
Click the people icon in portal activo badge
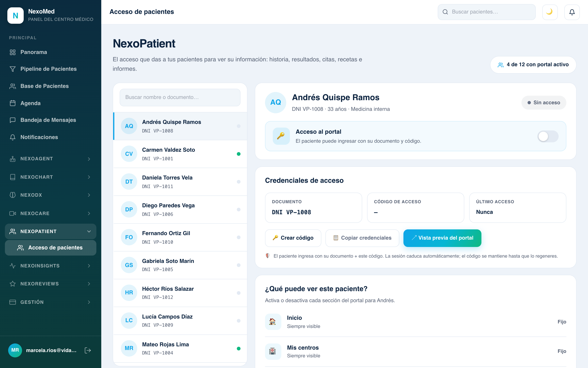500,65
